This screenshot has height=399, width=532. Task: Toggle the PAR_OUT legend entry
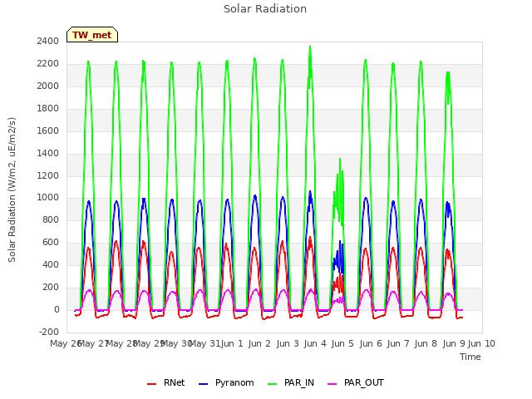[x=356, y=382]
